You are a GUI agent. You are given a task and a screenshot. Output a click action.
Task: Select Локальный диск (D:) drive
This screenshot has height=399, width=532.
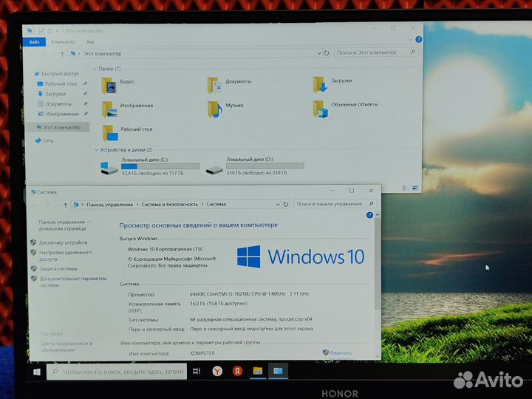click(255, 166)
